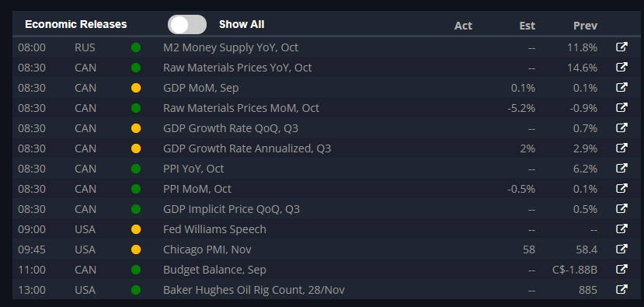The image size is (644, 307).
Task: Open external link for PPI MoM, Oct
Action: (x=621, y=189)
